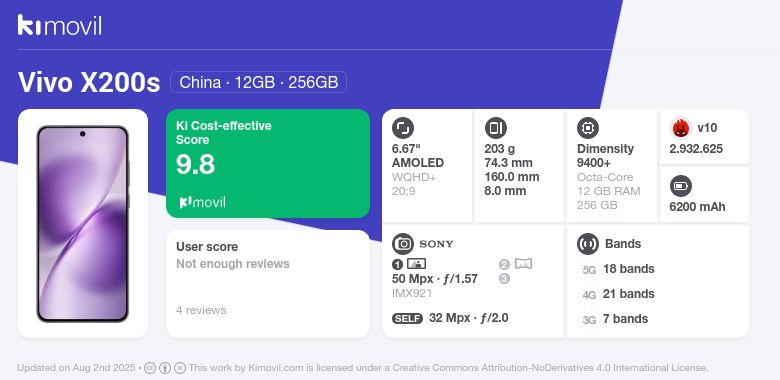Image resolution: width=780 pixels, height=380 pixels.
Task: Click the processor chip icon
Action: 588,128
